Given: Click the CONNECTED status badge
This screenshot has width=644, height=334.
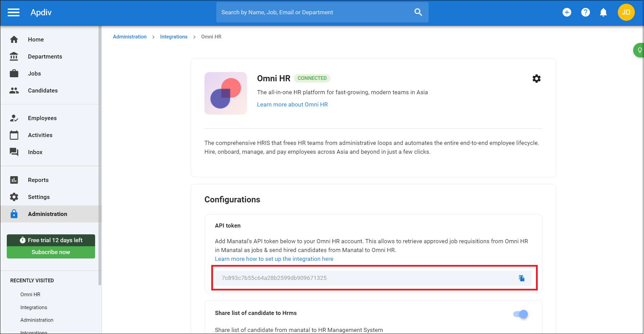Looking at the screenshot, I should (312, 78).
